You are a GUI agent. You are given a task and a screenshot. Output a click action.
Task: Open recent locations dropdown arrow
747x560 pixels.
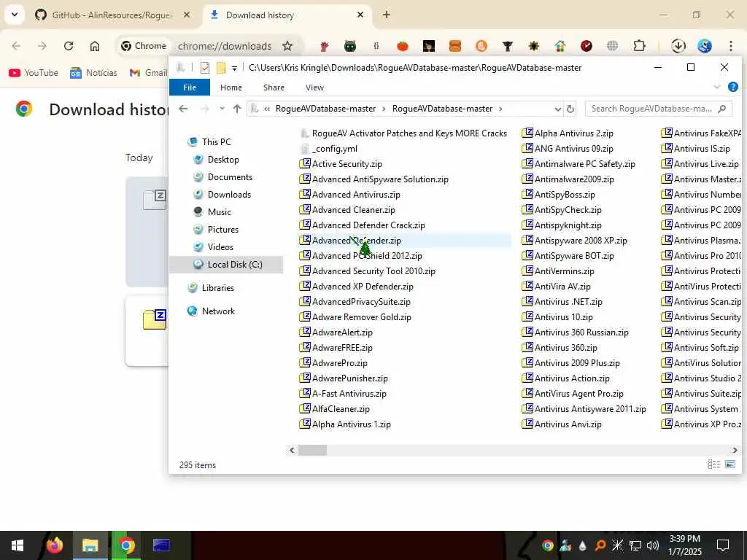[222, 109]
